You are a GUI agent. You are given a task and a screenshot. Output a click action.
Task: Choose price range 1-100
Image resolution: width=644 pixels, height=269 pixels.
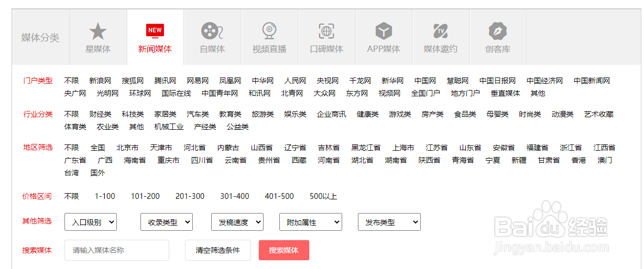click(x=105, y=196)
